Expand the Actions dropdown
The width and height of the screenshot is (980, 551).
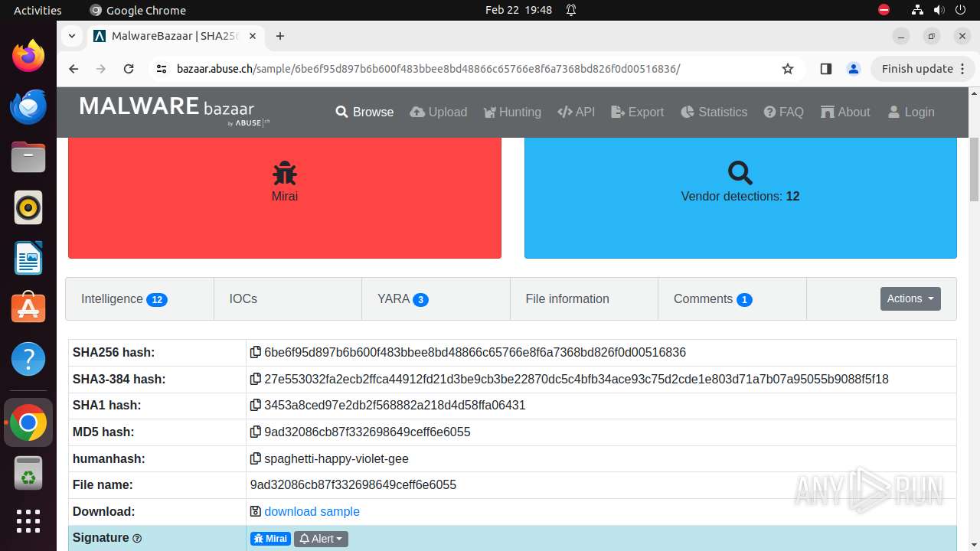pyautogui.click(x=910, y=299)
